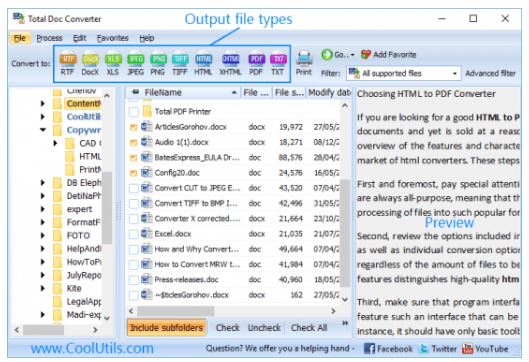Open the YouTube link icon
The width and height of the screenshot is (529, 362).
click(x=468, y=348)
